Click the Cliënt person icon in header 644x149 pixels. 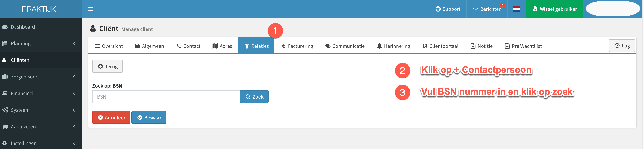pyautogui.click(x=93, y=29)
